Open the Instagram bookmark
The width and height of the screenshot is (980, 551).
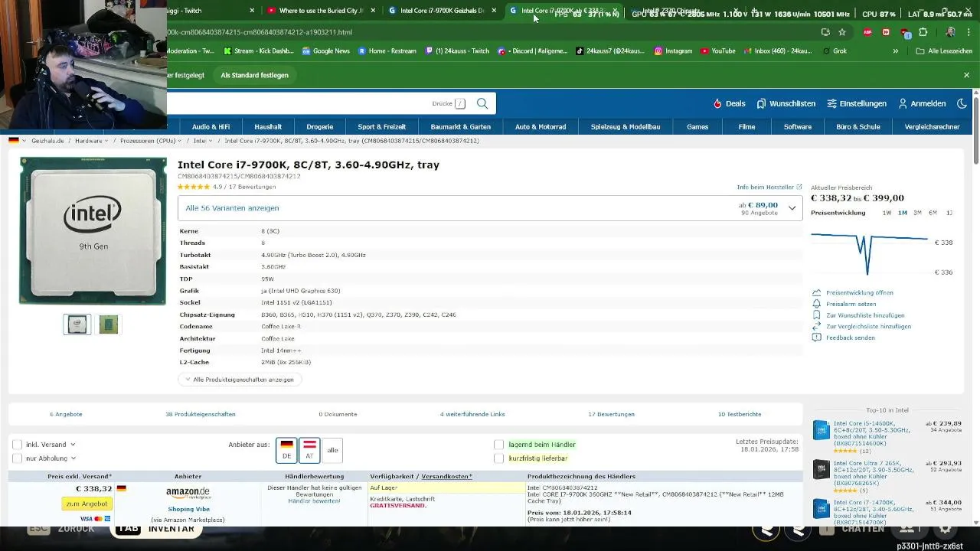(673, 51)
